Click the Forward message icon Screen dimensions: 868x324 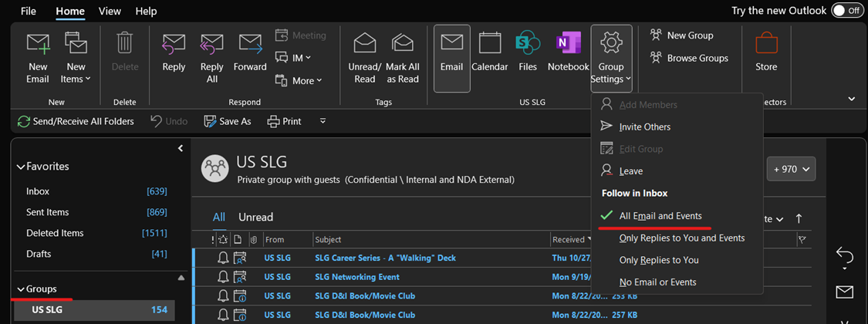250,45
